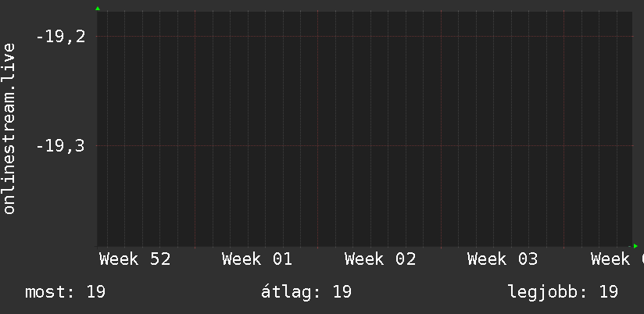This screenshot has height=314, width=644.
Task: Click the Week 52 axis label
Action: pyautogui.click(x=134, y=259)
